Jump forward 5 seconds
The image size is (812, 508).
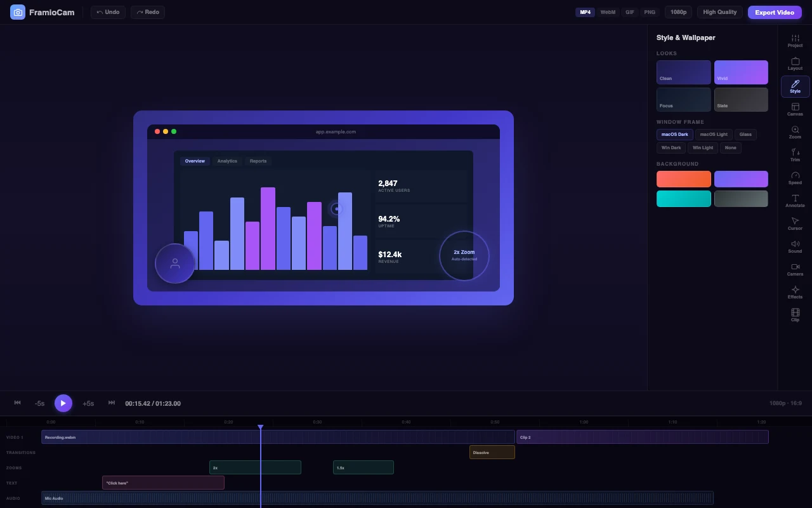pyautogui.click(x=88, y=403)
